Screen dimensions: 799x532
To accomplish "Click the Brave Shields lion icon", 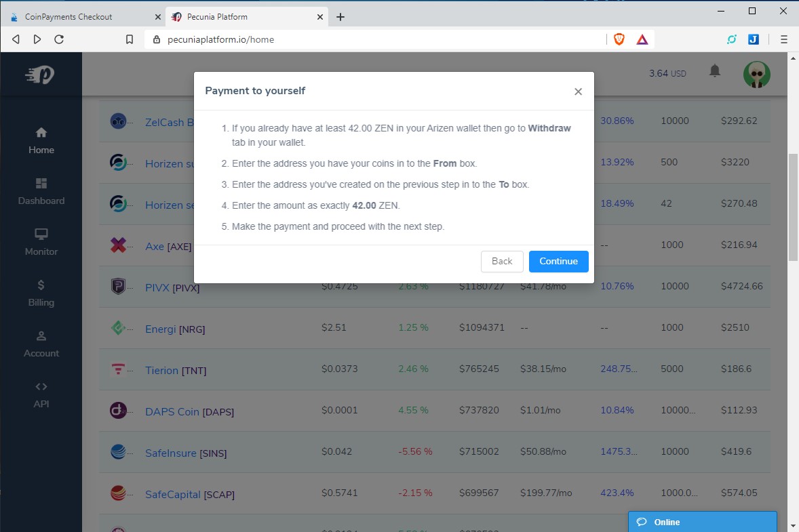I will tap(619, 39).
